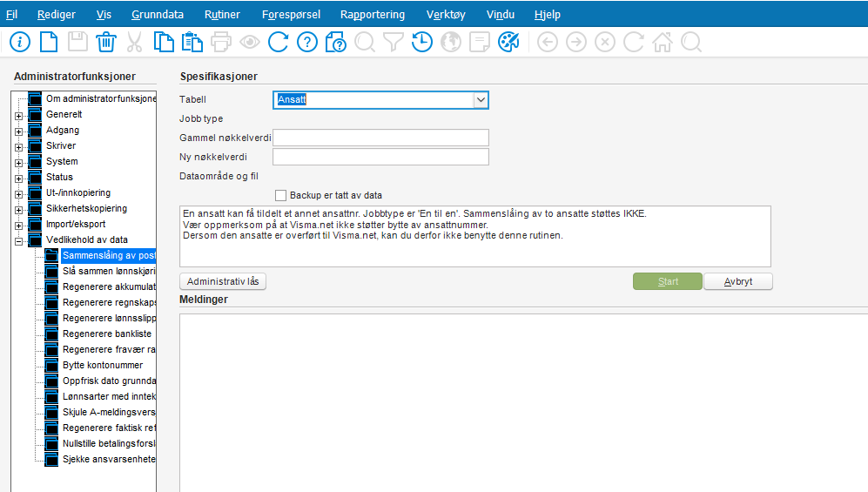868x492 pixels.
Task: Collapse the Vedlikehold av data node
Action: [x=19, y=241]
